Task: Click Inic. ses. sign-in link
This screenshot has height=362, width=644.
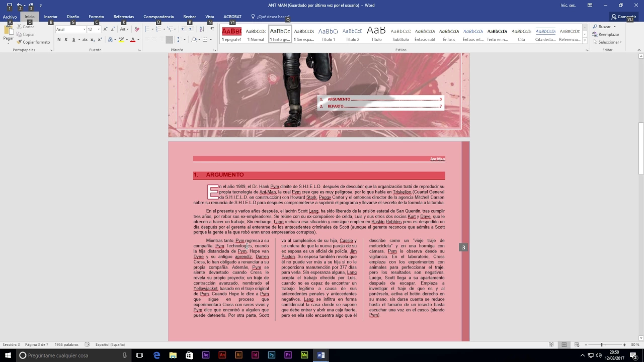Action: point(568,5)
